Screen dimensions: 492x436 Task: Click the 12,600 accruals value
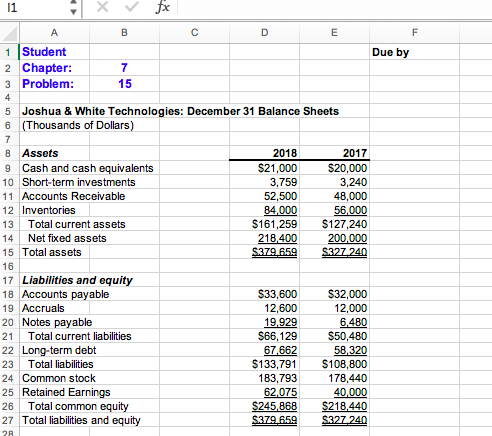point(280,308)
